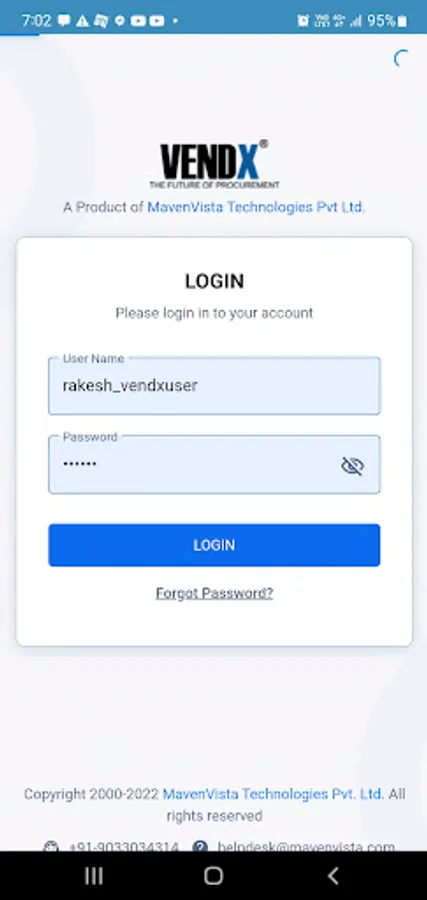Open MavenVista Technologies link in copyright footer
The height and width of the screenshot is (900, 427).
(273, 794)
